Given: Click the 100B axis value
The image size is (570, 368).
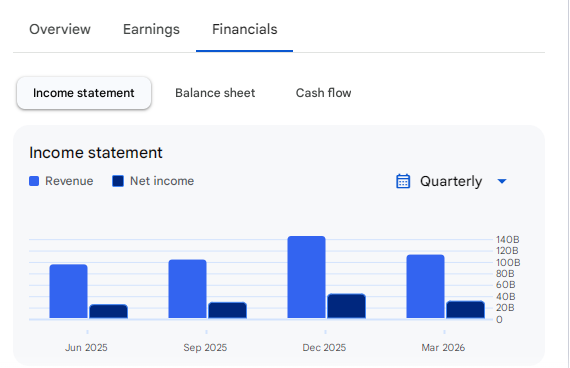Looking at the screenshot, I should (508, 263).
